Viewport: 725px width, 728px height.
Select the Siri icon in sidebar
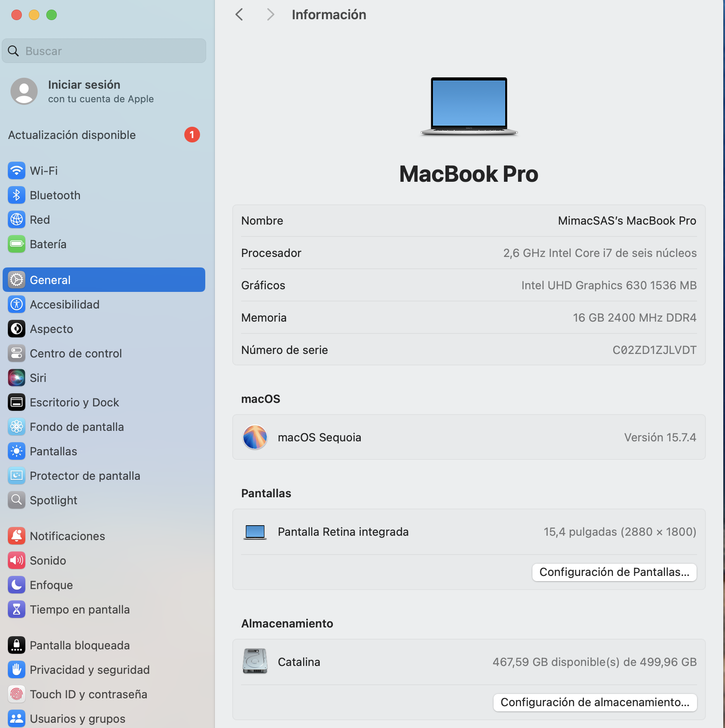[17, 378]
